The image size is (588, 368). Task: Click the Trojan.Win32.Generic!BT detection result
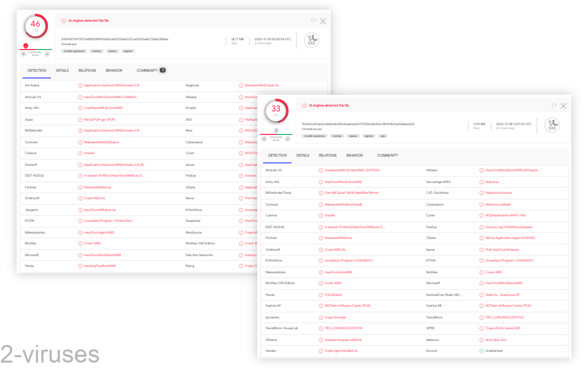[503, 328]
